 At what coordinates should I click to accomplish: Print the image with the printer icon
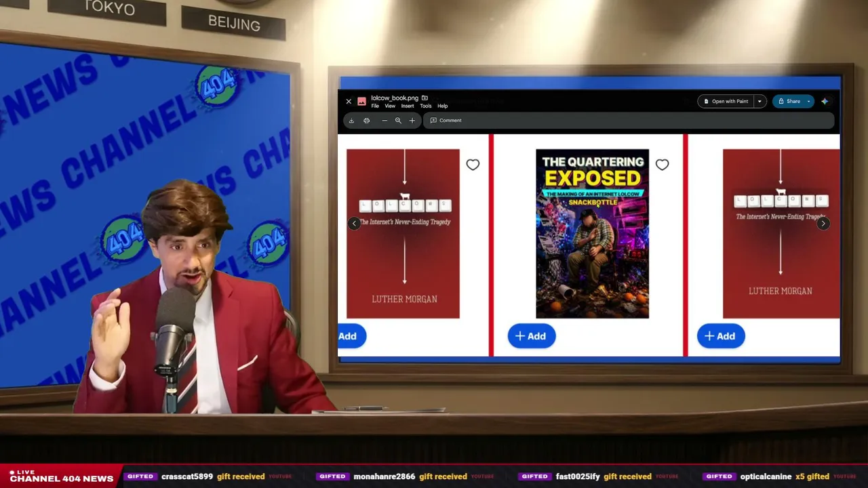pos(367,121)
